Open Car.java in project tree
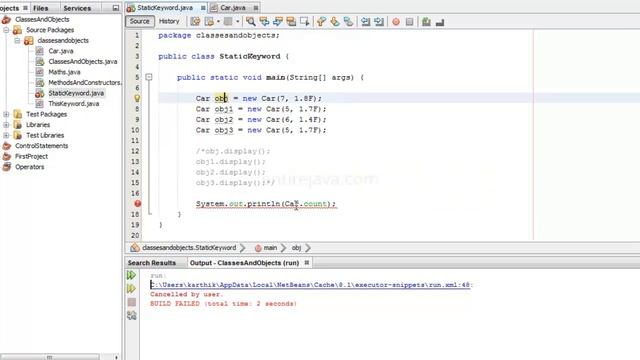 point(60,51)
